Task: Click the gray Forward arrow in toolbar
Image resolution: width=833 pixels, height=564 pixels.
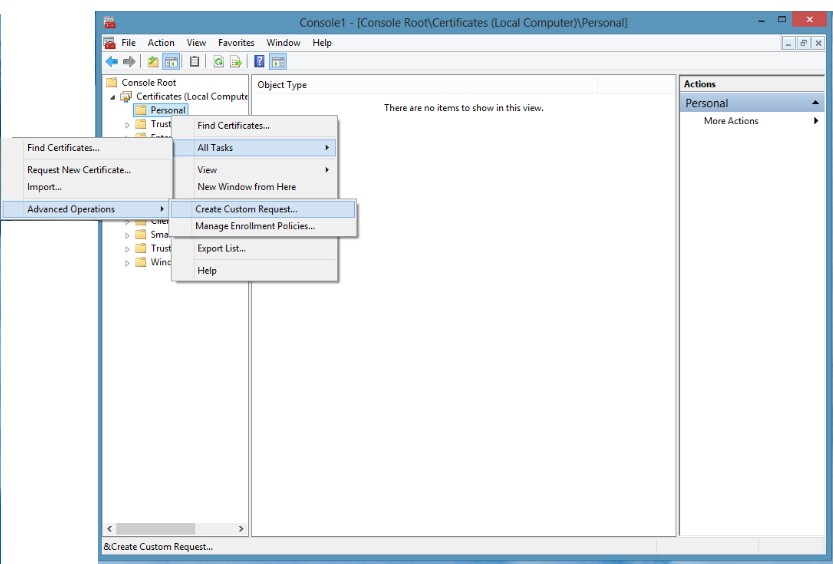Action: (129, 62)
